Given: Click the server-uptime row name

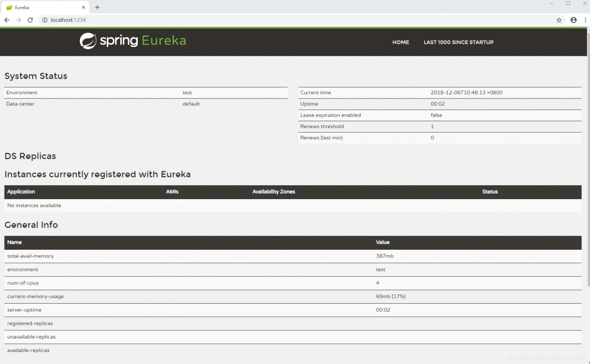Looking at the screenshot, I should coord(24,310).
